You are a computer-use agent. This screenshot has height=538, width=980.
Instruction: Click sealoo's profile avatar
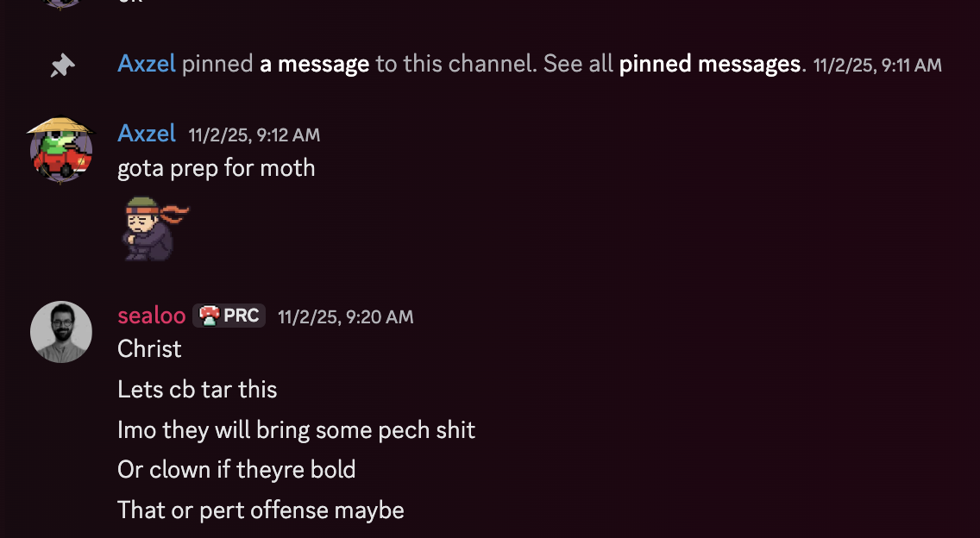pos(60,331)
